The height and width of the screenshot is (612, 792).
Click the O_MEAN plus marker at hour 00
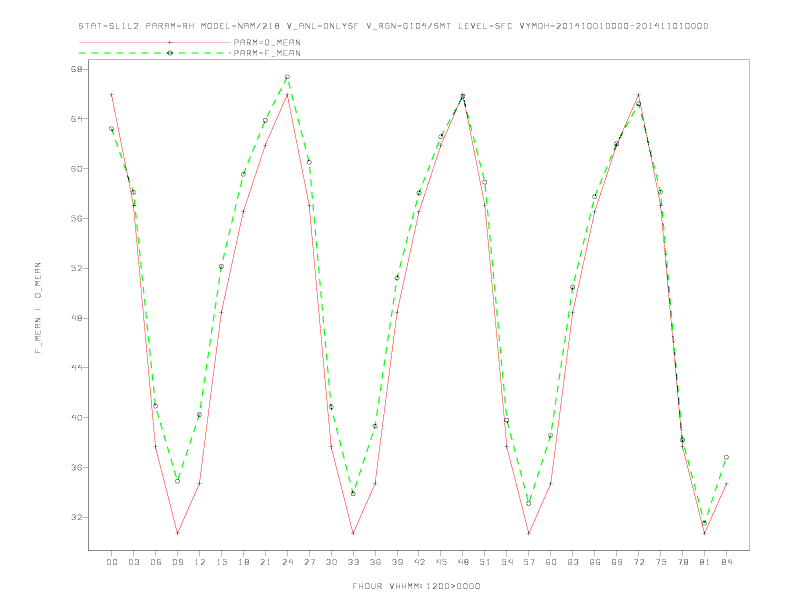(x=112, y=94)
